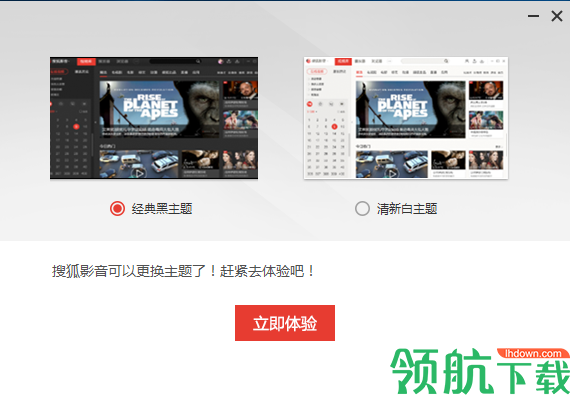Click the 清新白主题 label text

(407, 209)
